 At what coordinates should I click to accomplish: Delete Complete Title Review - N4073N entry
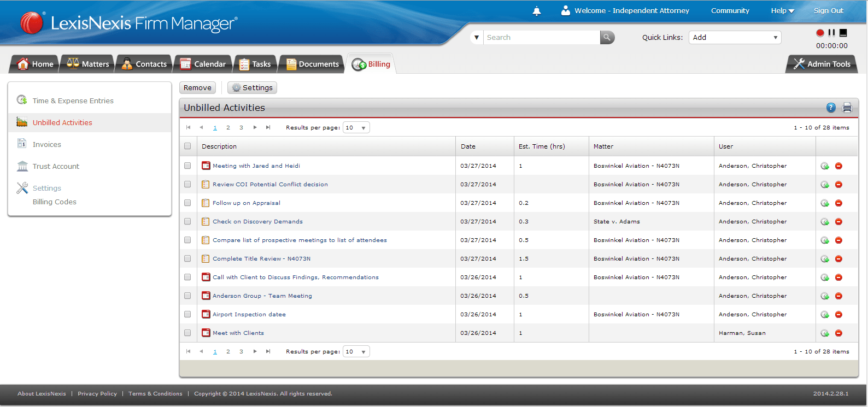point(838,259)
